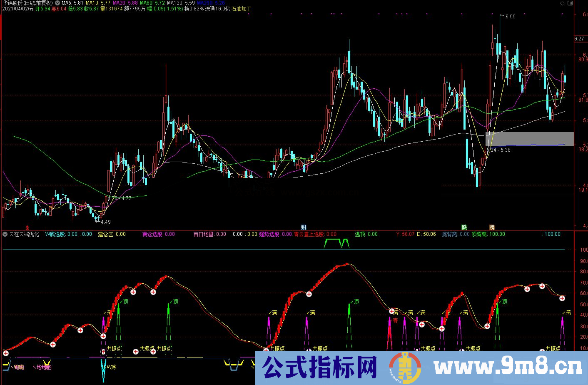588x385 pixels.
Task: Select the MA120: 5.59 label
Action: (181, 3)
